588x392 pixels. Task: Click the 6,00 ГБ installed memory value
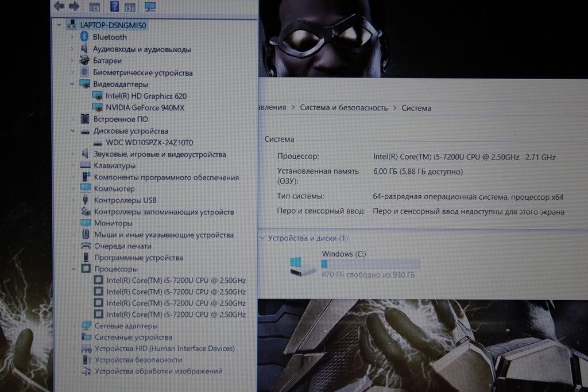click(418, 172)
